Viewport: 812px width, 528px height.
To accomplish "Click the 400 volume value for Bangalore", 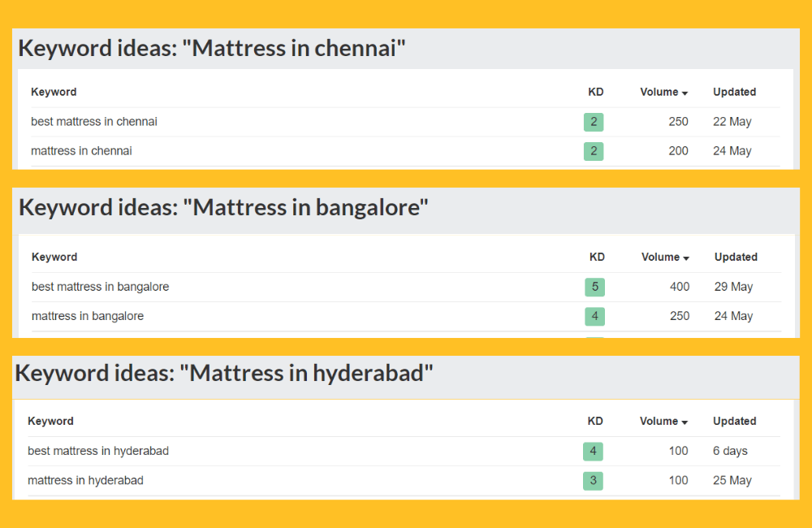I will 680,287.
